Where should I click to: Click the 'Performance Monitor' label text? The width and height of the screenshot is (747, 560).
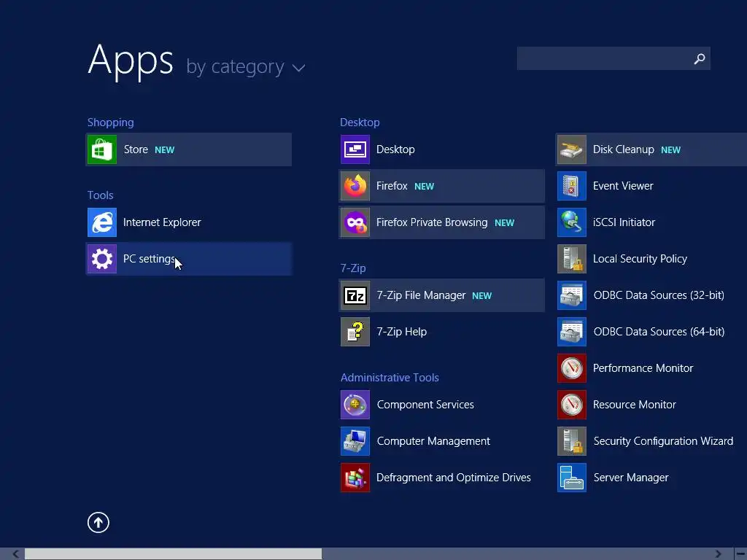pos(643,368)
